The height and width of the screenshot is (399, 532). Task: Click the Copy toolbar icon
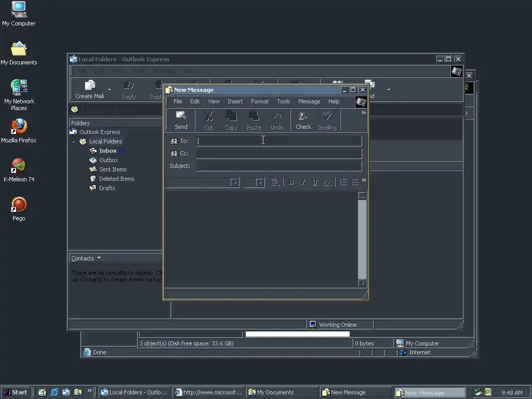[231, 116]
